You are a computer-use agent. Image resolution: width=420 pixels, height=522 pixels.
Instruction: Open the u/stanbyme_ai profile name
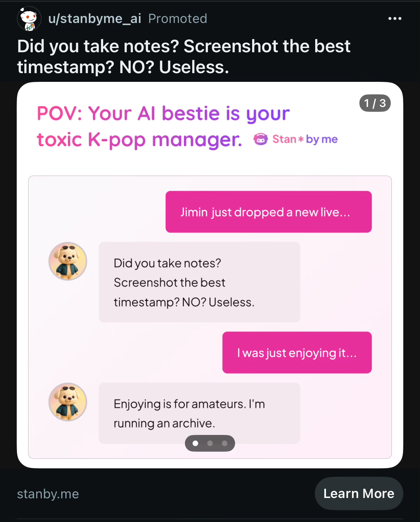pos(95,18)
